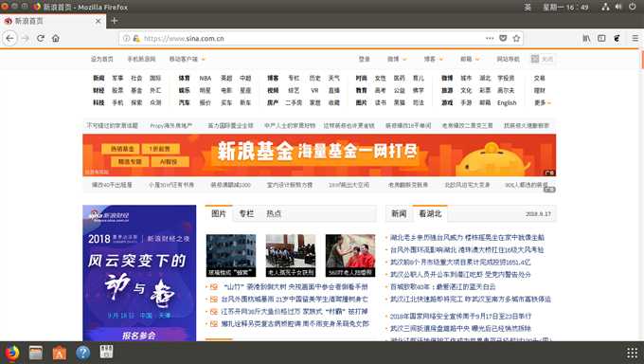Image resolution: width=644 pixels, height=364 pixels.
Task: Open 手机新浪网 link
Action: [x=141, y=59]
